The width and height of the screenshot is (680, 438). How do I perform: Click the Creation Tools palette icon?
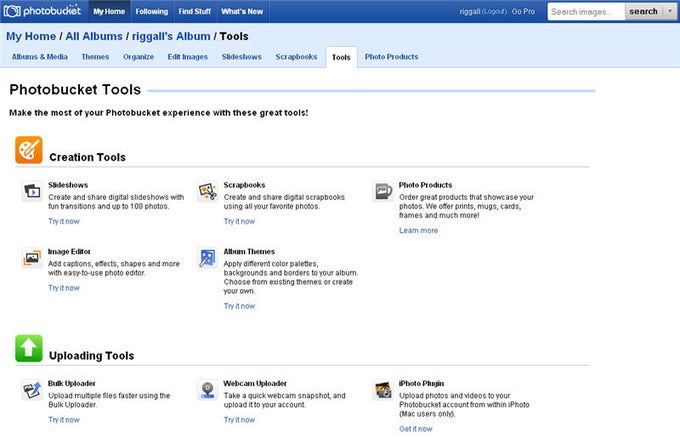pyautogui.click(x=29, y=150)
